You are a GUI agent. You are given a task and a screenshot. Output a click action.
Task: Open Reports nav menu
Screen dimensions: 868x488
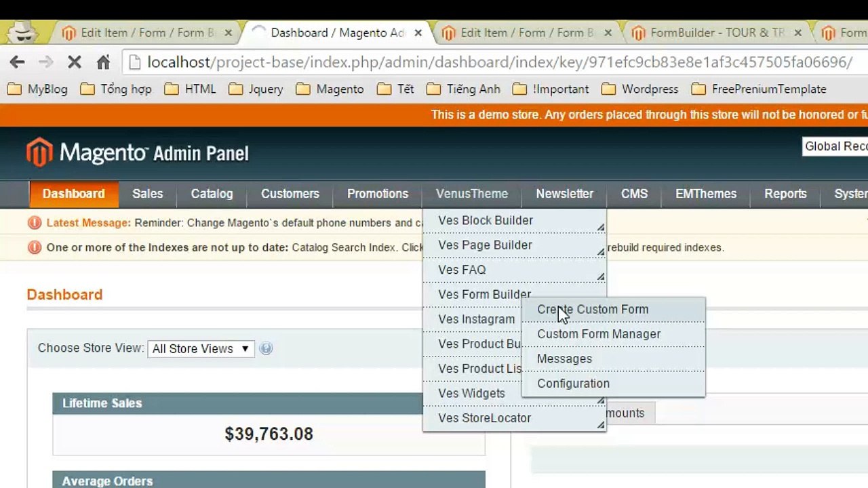click(x=785, y=194)
